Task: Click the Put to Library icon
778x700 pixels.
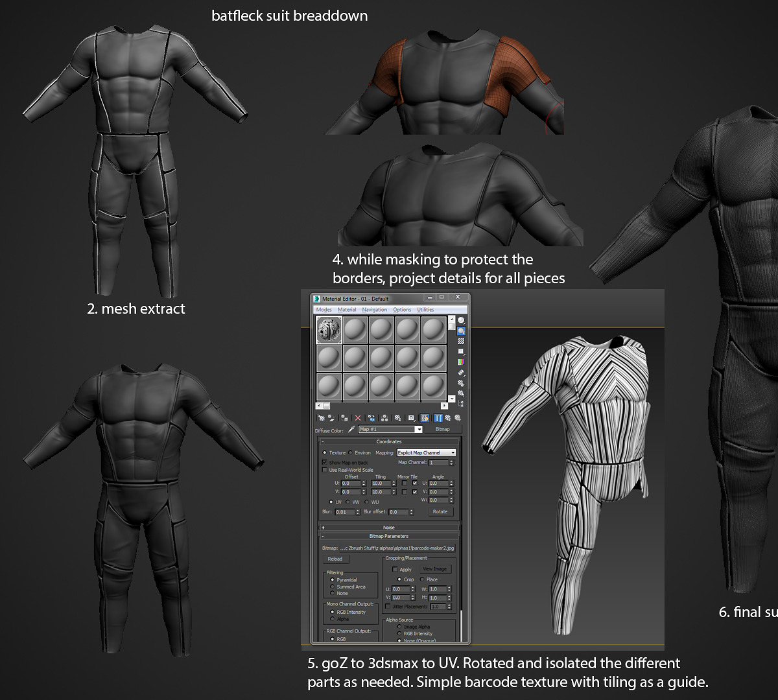Action: pyautogui.click(x=397, y=418)
